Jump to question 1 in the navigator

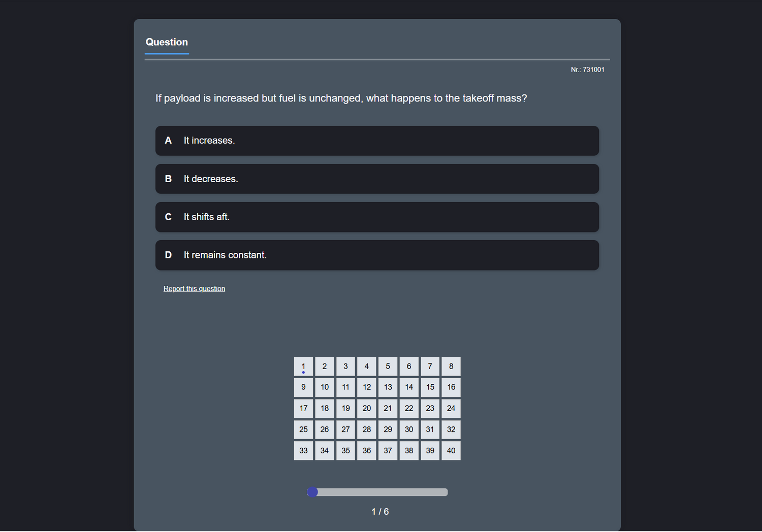coord(303,366)
